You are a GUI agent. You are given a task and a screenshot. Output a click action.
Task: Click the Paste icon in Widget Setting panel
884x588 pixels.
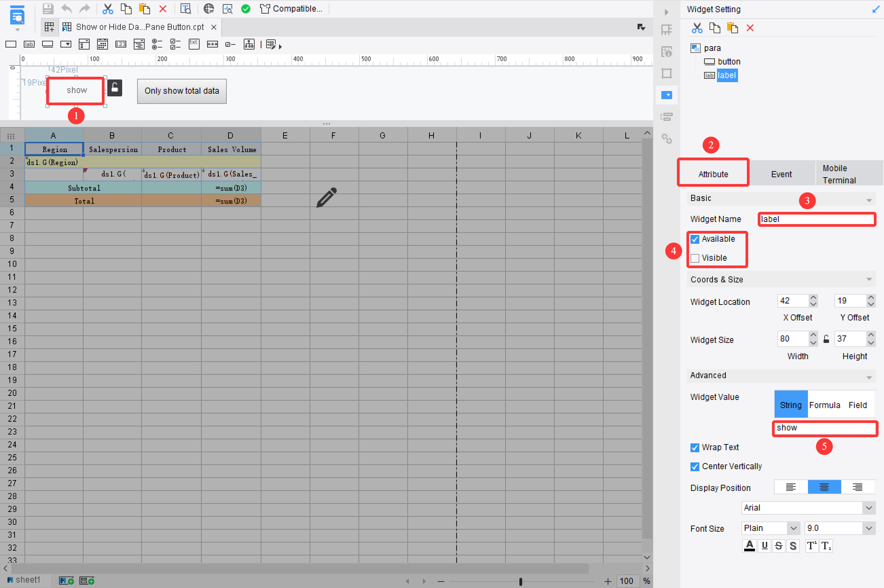click(x=732, y=28)
